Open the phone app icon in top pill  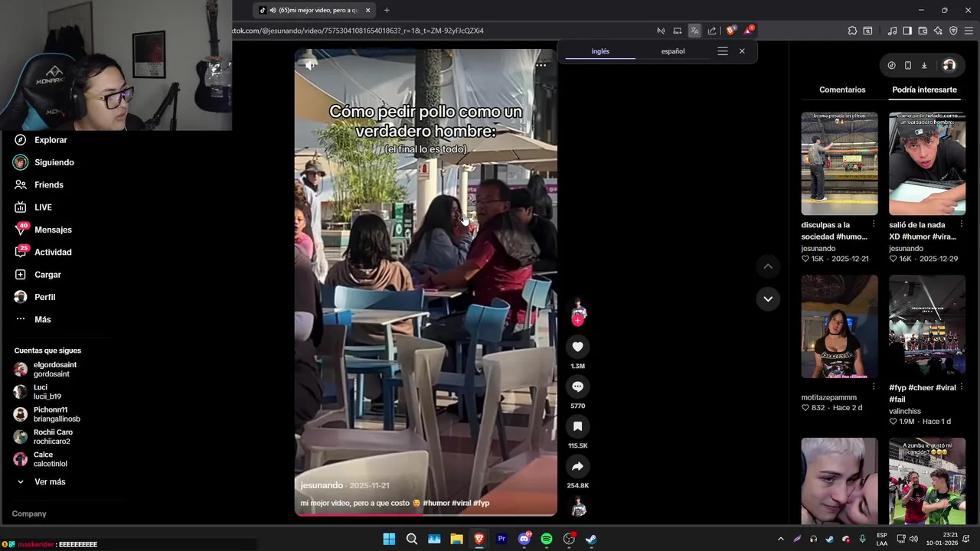[x=908, y=65]
